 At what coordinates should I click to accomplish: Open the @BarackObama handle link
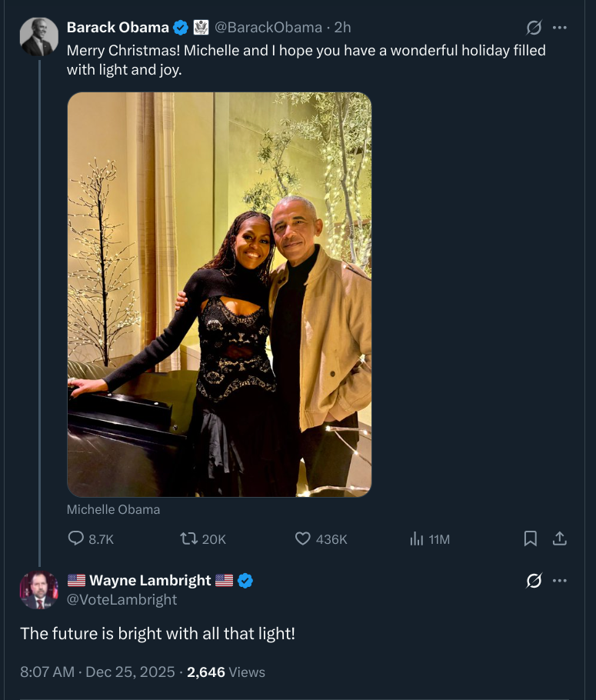[x=268, y=28]
